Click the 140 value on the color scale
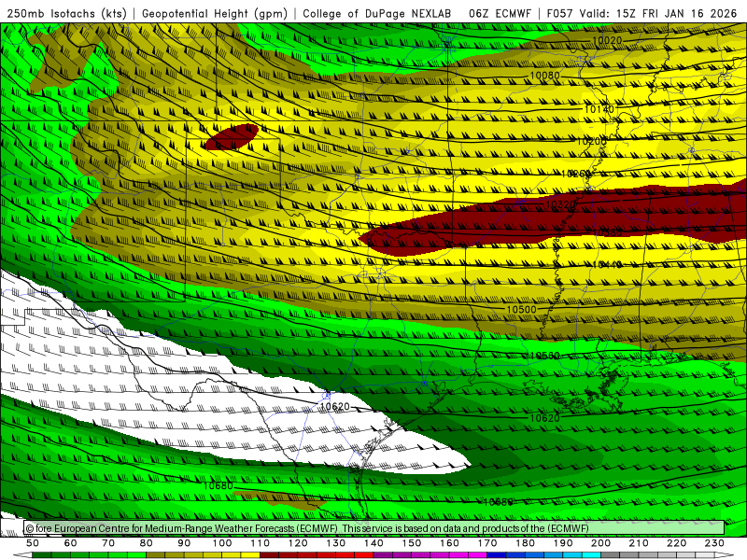The image size is (747, 560). (373, 543)
